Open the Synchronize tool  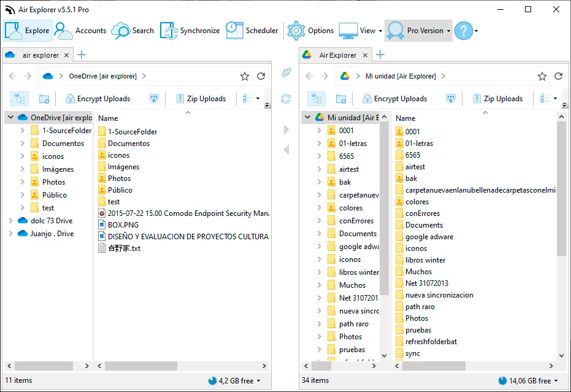[190, 31]
